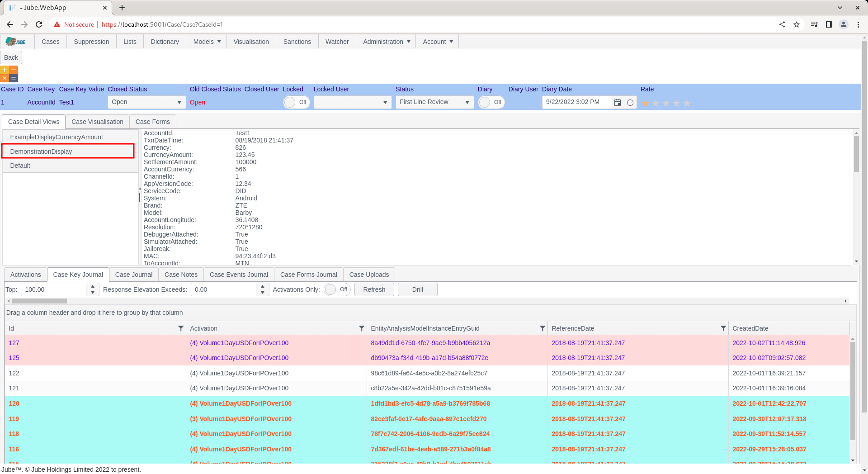Open filter on Activation column
This screenshot has width=868, height=474.
(362, 328)
